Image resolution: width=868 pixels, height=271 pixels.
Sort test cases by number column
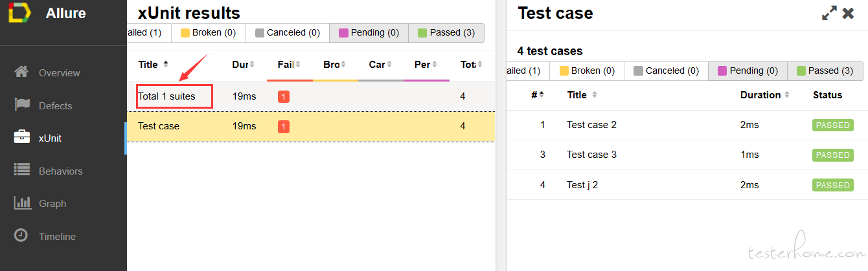(537, 94)
